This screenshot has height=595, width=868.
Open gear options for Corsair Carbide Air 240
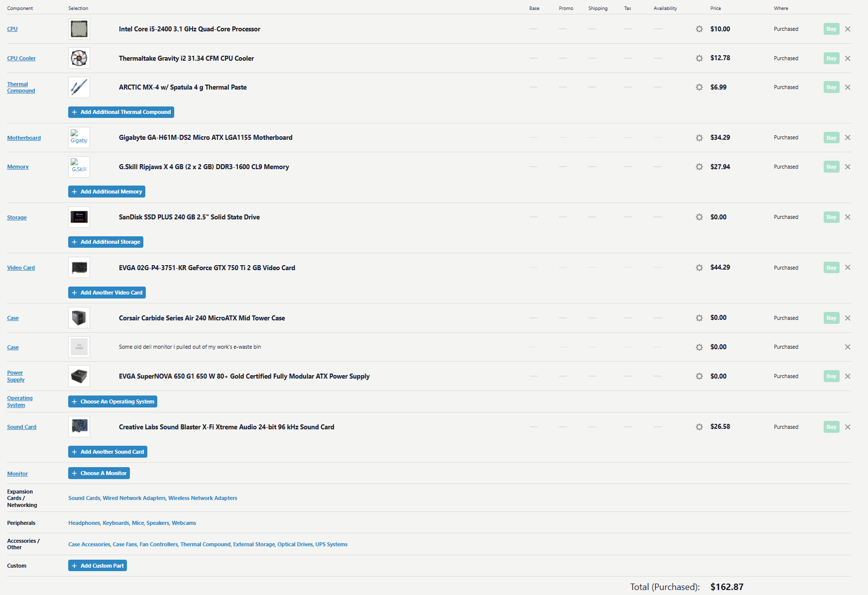coord(699,318)
